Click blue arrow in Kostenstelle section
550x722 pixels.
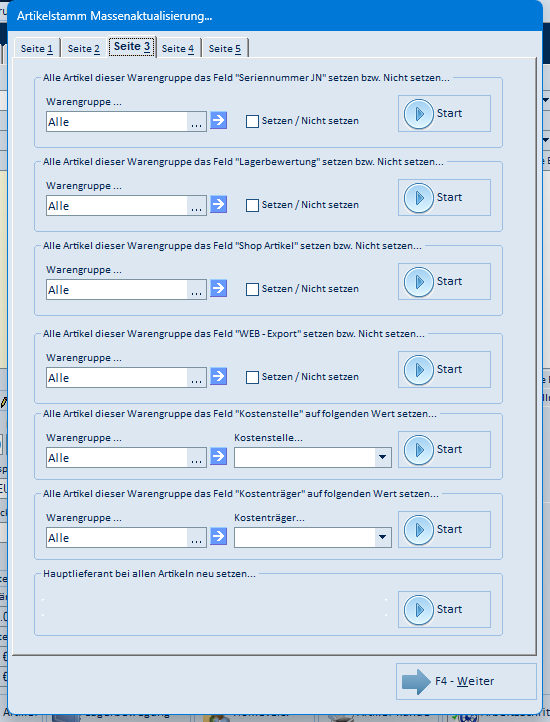click(219, 457)
